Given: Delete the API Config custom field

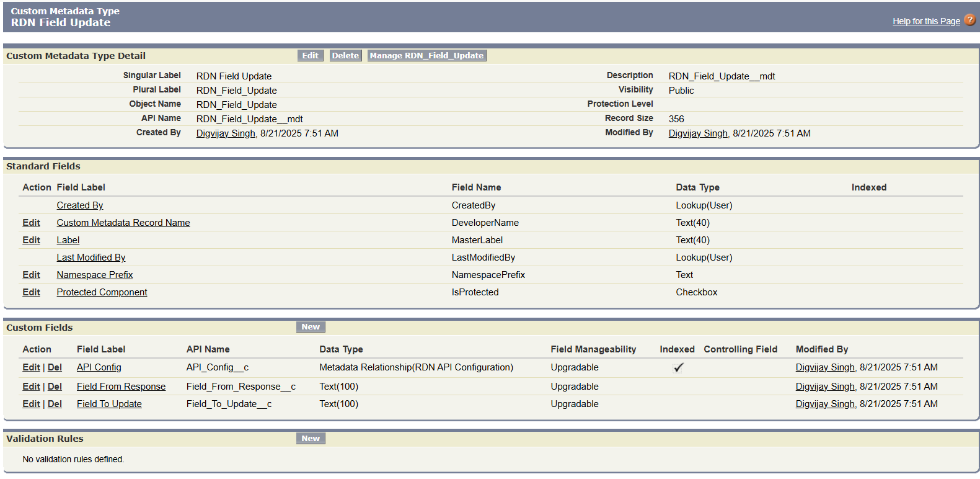Looking at the screenshot, I should tap(55, 367).
